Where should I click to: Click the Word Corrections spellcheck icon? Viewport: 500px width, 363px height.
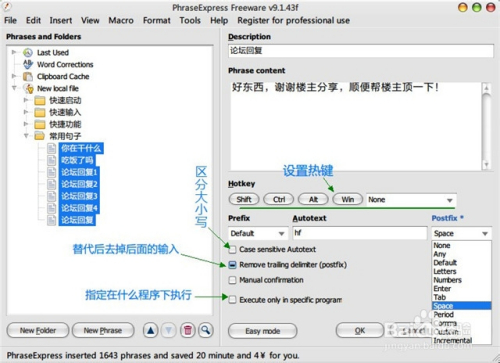[x=28, y=64]
